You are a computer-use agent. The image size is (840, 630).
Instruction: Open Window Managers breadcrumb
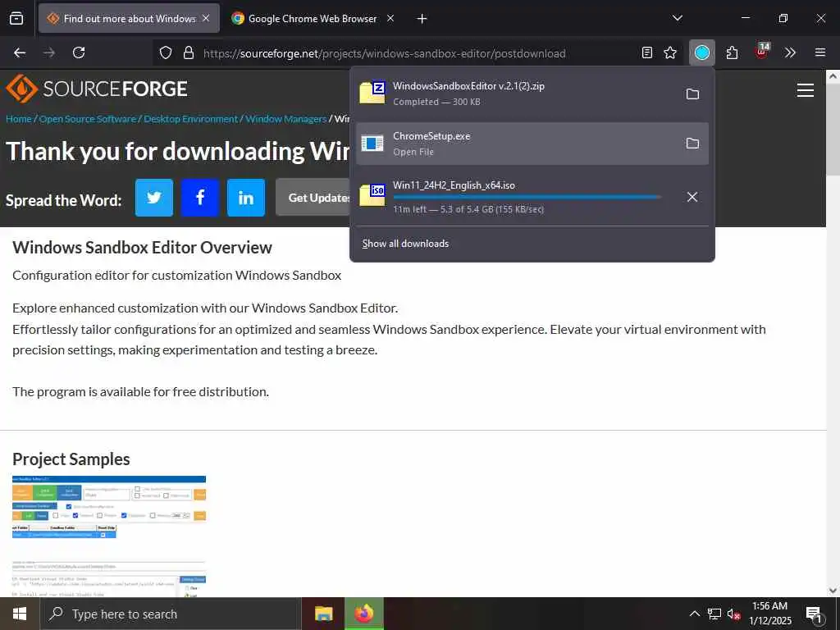(286, 119)
